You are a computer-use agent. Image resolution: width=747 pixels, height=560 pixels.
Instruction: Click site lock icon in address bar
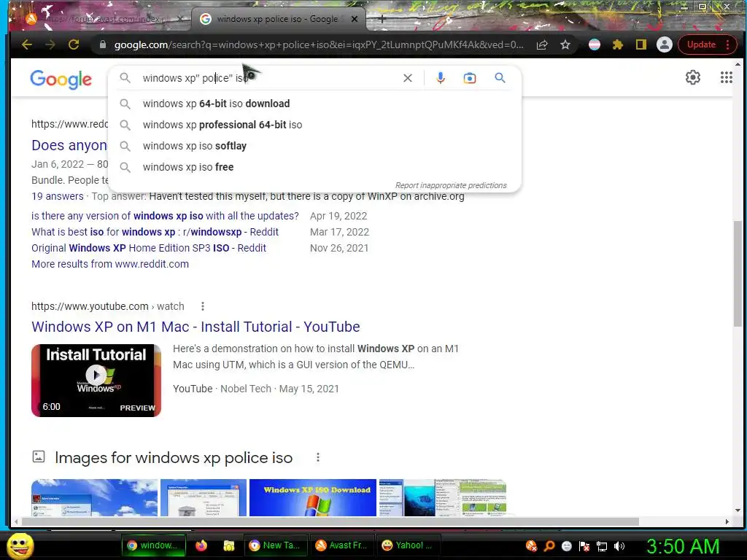pos(102,44)
